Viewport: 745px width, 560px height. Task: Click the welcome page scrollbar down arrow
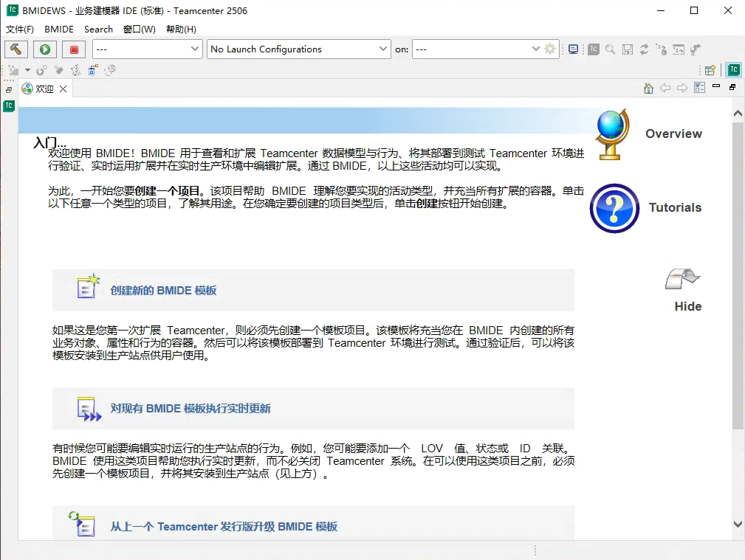coord(738,525)
